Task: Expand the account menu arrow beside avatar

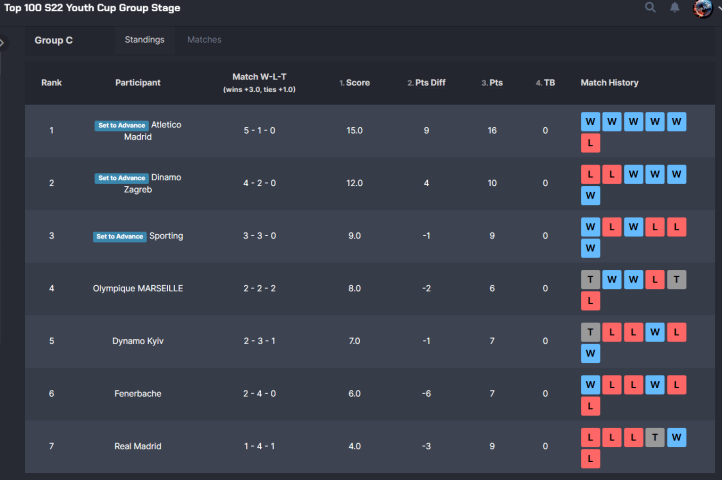Action: [718, 8]
